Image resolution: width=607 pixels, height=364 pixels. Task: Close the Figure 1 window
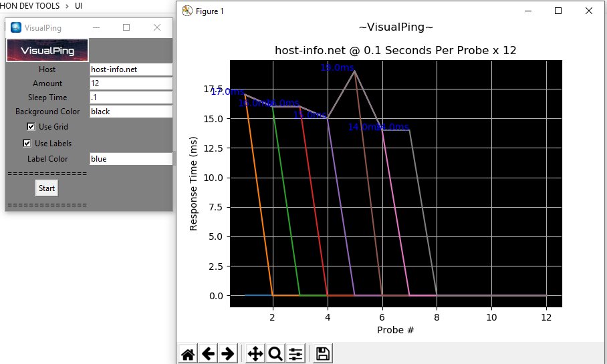[x=589, y=11]
